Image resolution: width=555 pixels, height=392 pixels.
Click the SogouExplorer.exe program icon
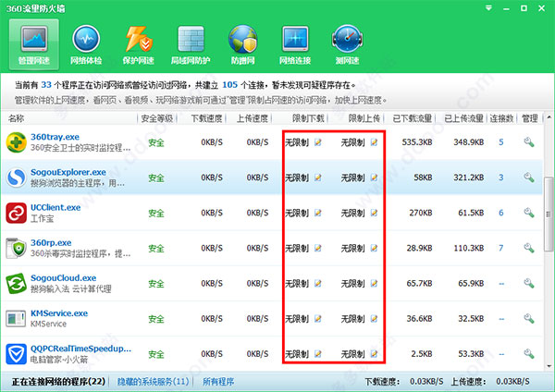tap(17, 178)
